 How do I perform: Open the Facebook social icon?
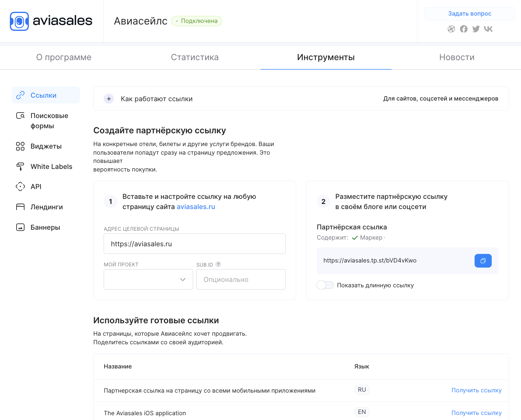pyautogui.click(x=464, y=29)
